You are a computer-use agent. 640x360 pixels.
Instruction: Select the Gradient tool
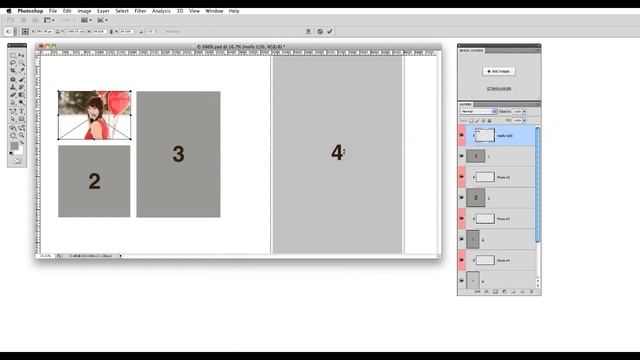[21, 95]
